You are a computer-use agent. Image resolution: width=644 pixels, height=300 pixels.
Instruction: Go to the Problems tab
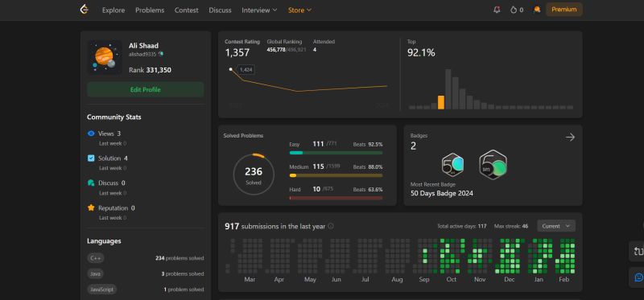(x=150, y=10)
